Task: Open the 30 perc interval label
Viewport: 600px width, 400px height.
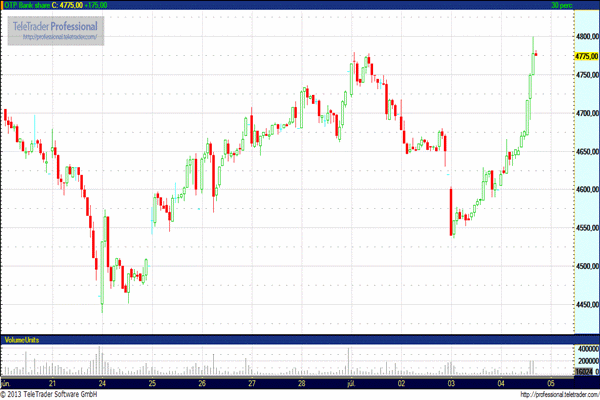Action: point(561,5)
